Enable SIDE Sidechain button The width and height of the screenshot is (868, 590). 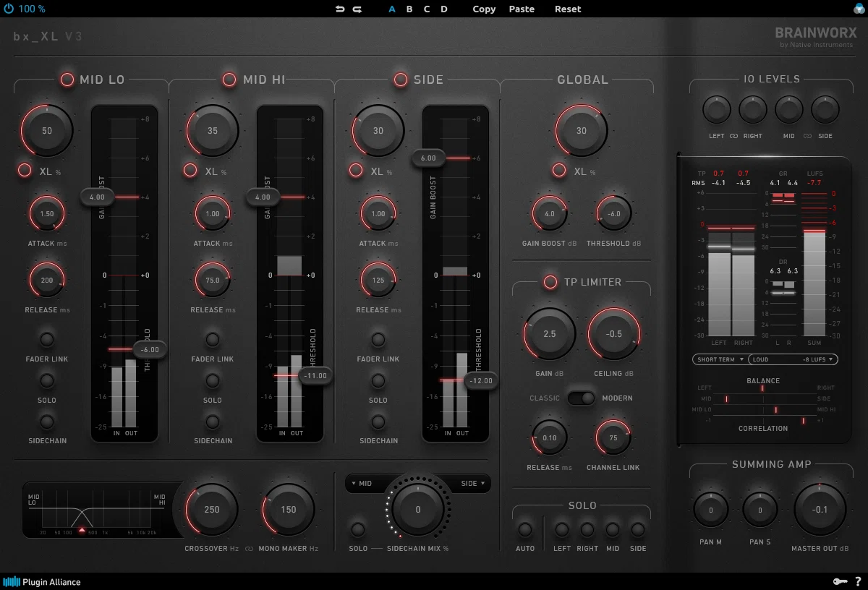(x=378, y=422)
